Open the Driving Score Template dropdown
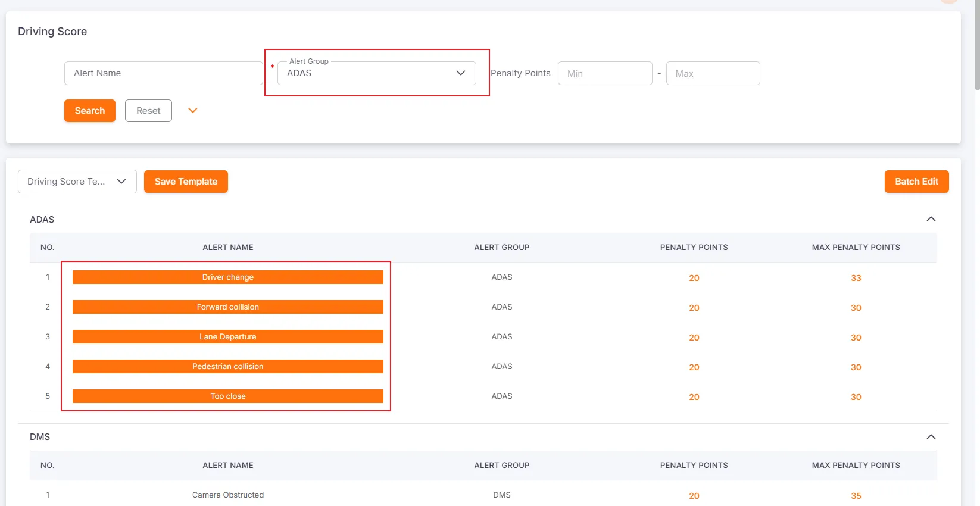 coord(77,182)
